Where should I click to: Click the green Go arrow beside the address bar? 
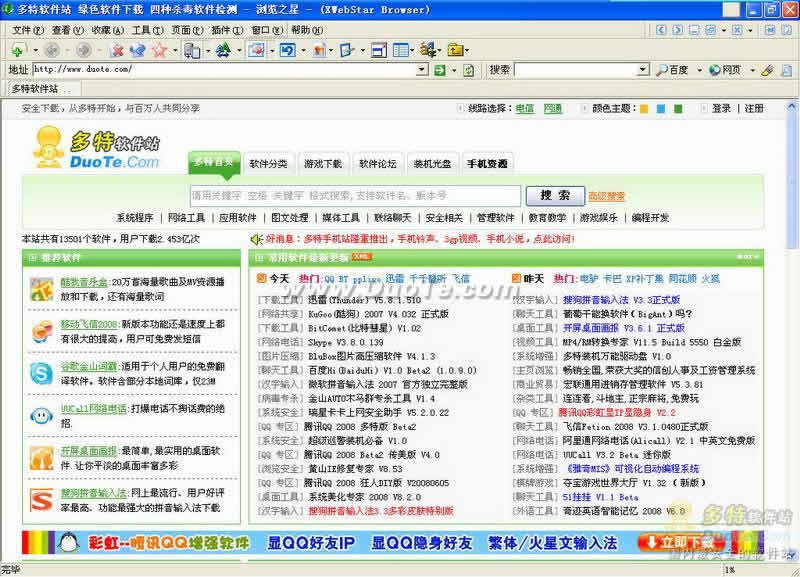440,70
